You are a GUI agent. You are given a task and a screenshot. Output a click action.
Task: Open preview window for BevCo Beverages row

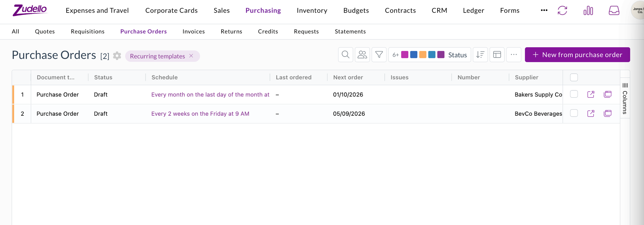(x=607, y=113)
